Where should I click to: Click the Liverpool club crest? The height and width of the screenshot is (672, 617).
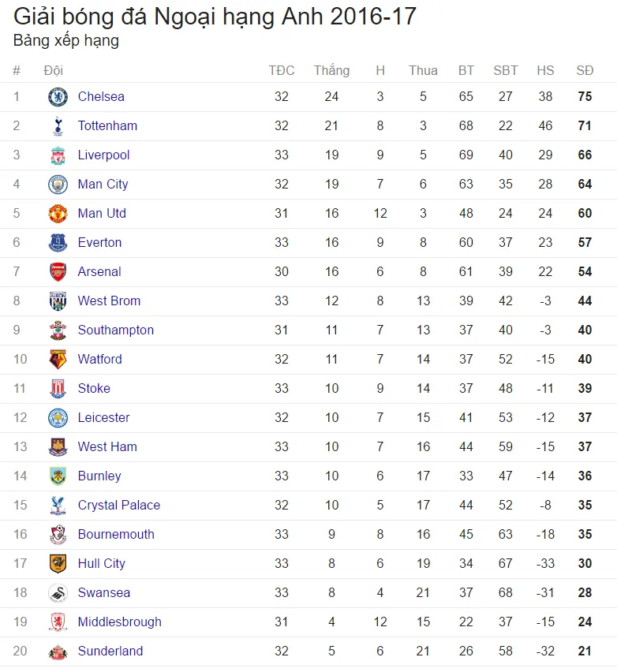58,155
